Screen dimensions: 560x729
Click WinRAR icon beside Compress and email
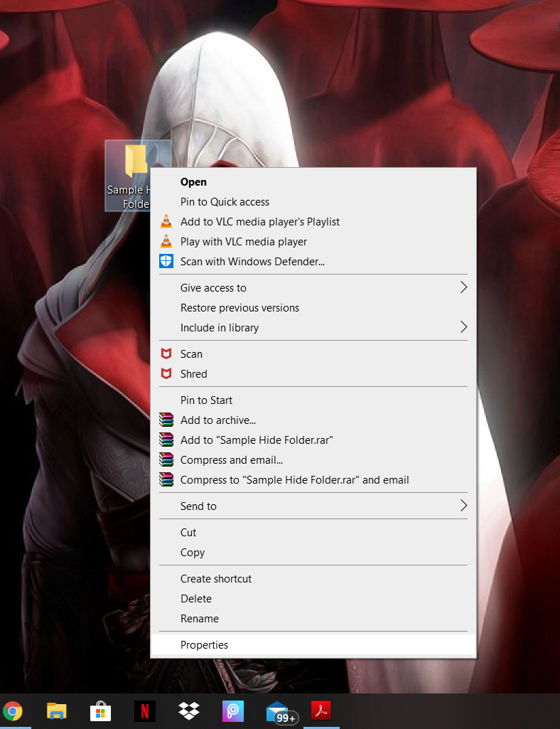[166, 460]
